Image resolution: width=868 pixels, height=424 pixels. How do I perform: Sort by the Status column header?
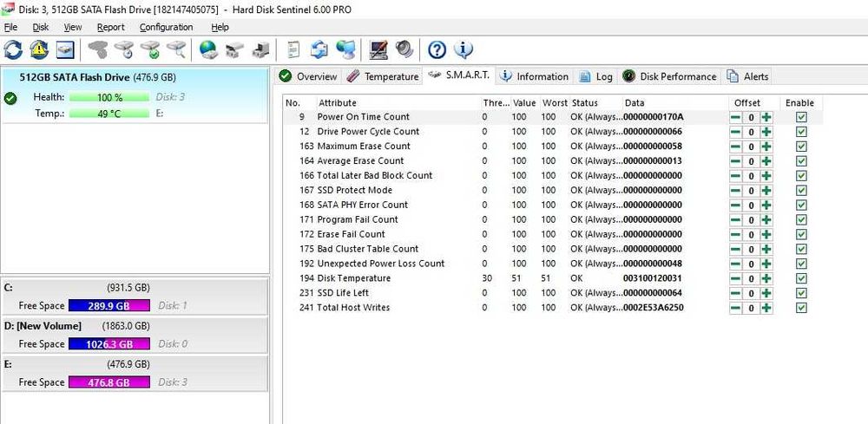pyautogui.click(x=595, y=103)
